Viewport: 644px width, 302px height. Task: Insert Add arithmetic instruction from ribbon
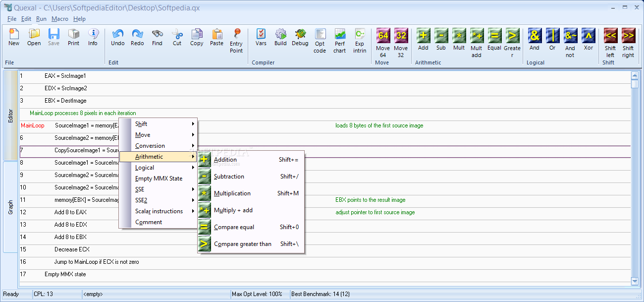[423, 39]
